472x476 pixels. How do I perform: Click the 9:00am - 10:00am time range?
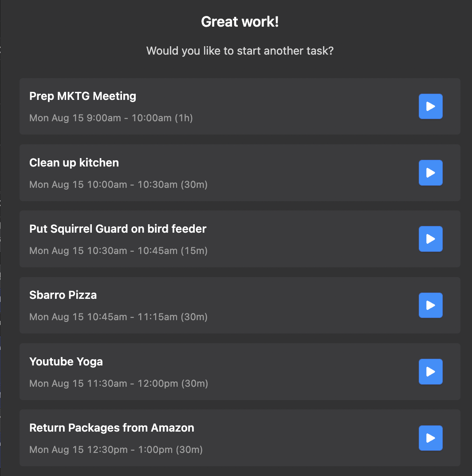111,118
